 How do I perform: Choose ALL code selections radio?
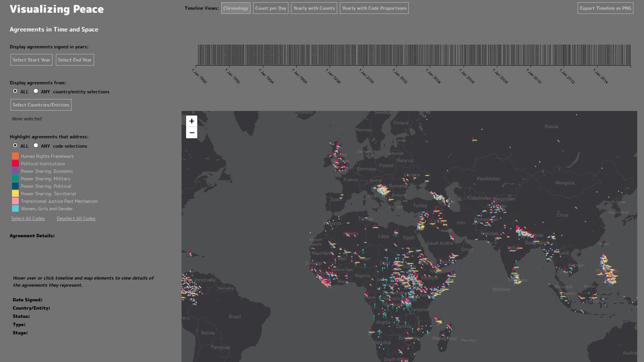pos(15,145)
